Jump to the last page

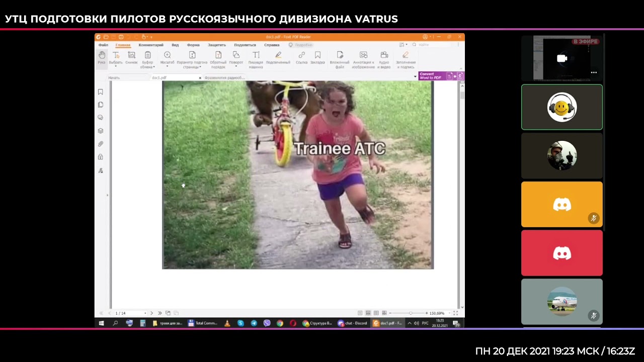(x=160, y=313)
